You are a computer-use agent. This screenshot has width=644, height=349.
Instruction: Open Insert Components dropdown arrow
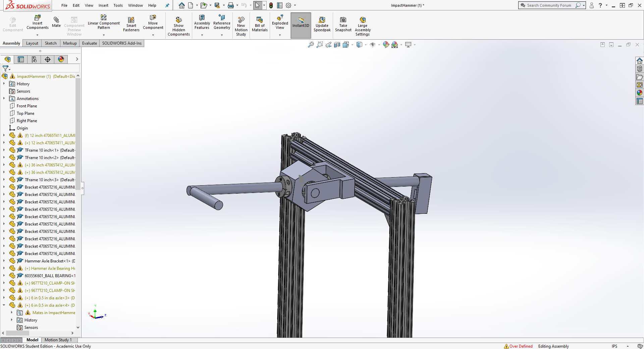pyautogui.click(x=37, y=35)
